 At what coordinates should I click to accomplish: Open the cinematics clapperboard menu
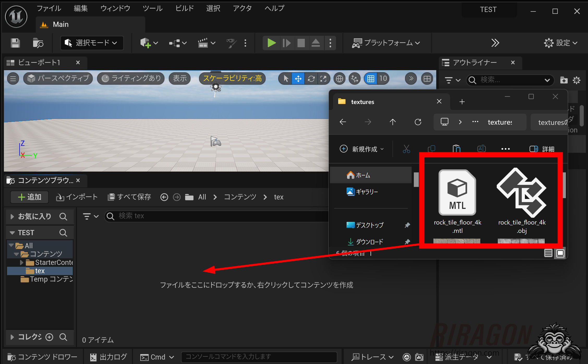pos(203,43)
